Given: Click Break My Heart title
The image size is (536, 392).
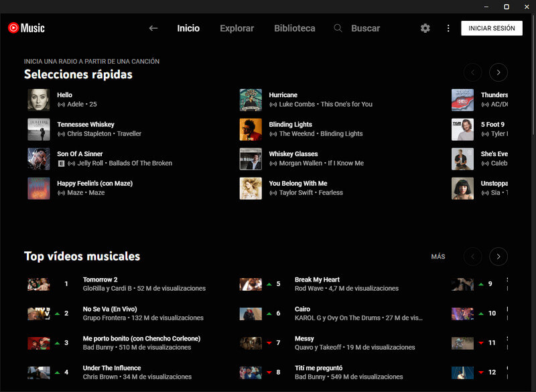Looking at the screenshot, I should click(317, 279).
